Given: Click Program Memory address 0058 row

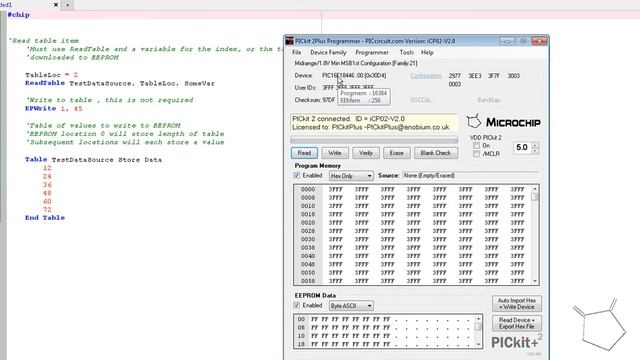Looking at the screenshot, I should 413,281.
